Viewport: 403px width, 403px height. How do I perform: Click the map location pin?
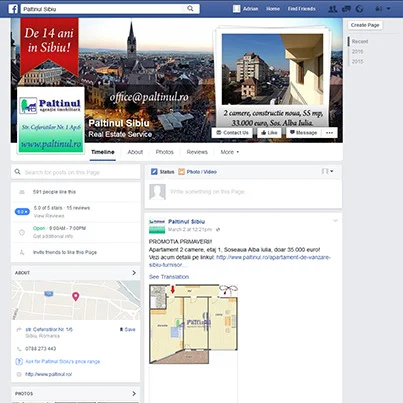click(76, 296)
